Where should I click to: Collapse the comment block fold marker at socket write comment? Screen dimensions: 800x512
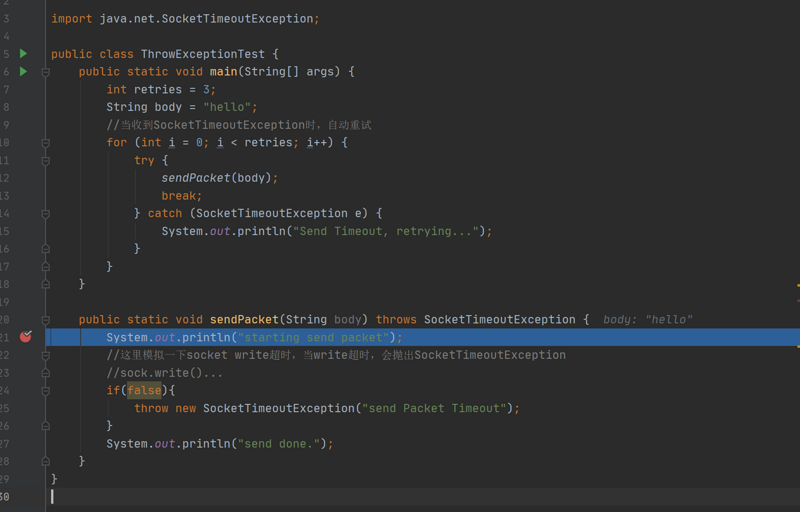(45, 356)
